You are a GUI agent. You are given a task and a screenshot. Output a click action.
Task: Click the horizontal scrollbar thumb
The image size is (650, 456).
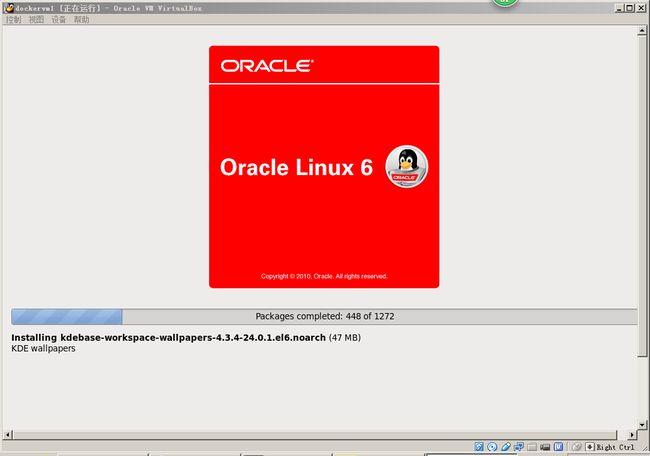tap(315, 435)
